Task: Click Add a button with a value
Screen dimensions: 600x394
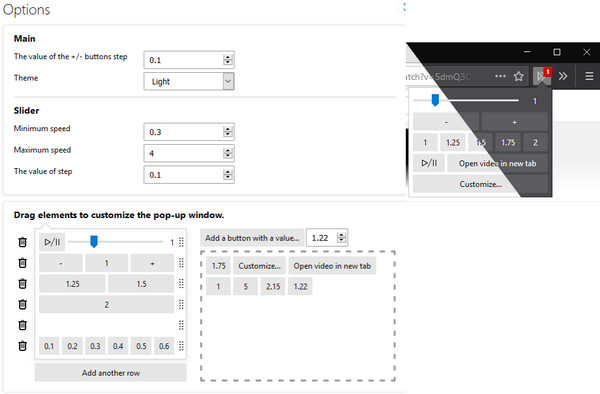Action: pos(252,238)
